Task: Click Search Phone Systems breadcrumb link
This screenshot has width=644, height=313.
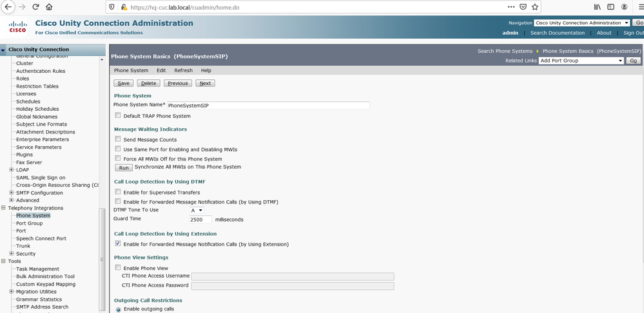Action: click(505, 52)
